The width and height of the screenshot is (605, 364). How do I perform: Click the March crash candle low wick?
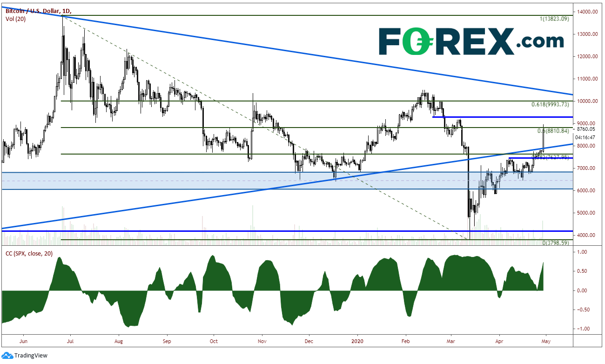point(470,228)
